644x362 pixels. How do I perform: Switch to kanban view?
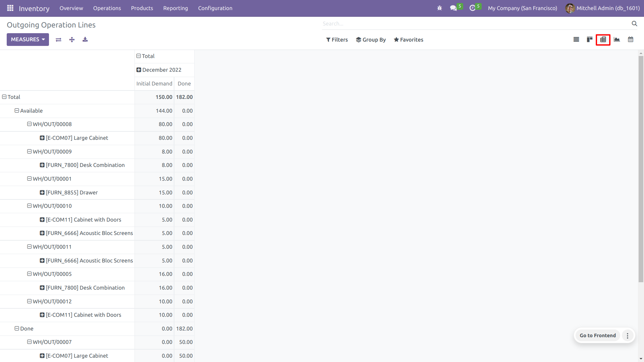pos(590,40)
